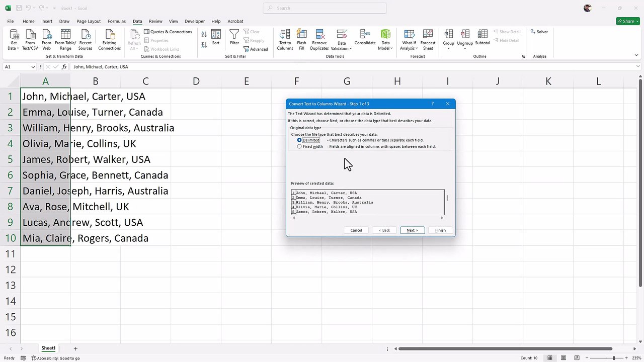Select row header 12
The image size is (644, 362).
point(10,269)
